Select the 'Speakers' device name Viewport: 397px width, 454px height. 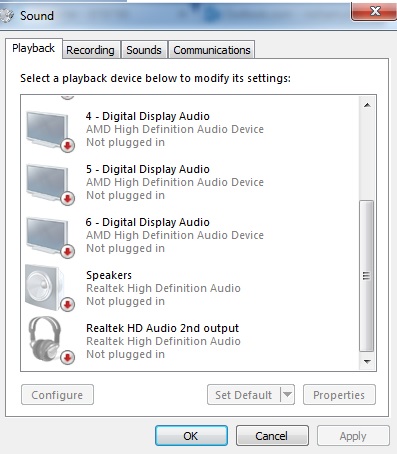[x=109, y=275]
